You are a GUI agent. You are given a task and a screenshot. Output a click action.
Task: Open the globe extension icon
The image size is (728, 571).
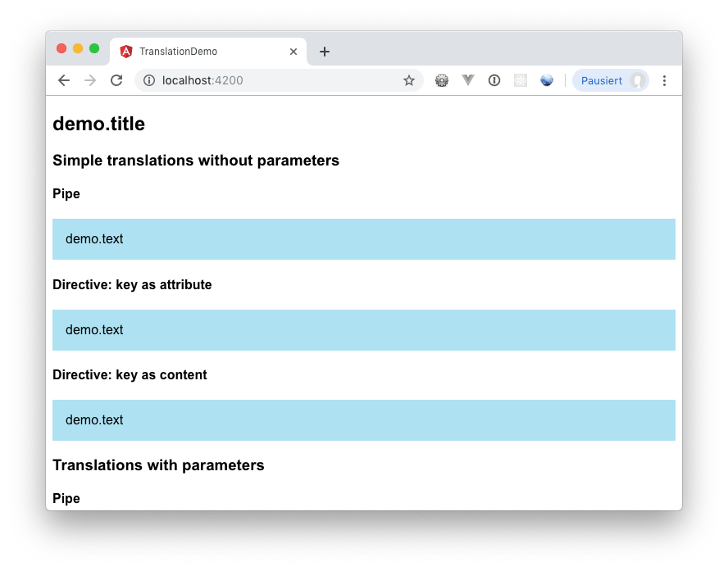pyautogui.click(x=547, y=81)
